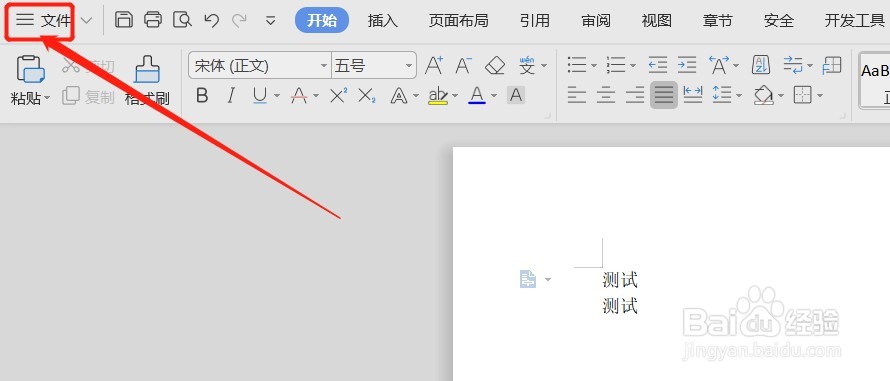Increase font size with A+ icon
Viewport: 890px width, 381px height.
(434, 65)
